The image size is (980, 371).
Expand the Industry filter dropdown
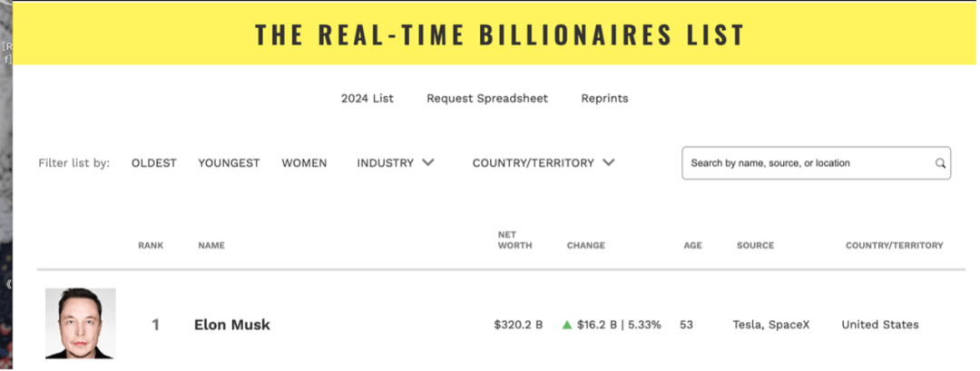(395, 163)
